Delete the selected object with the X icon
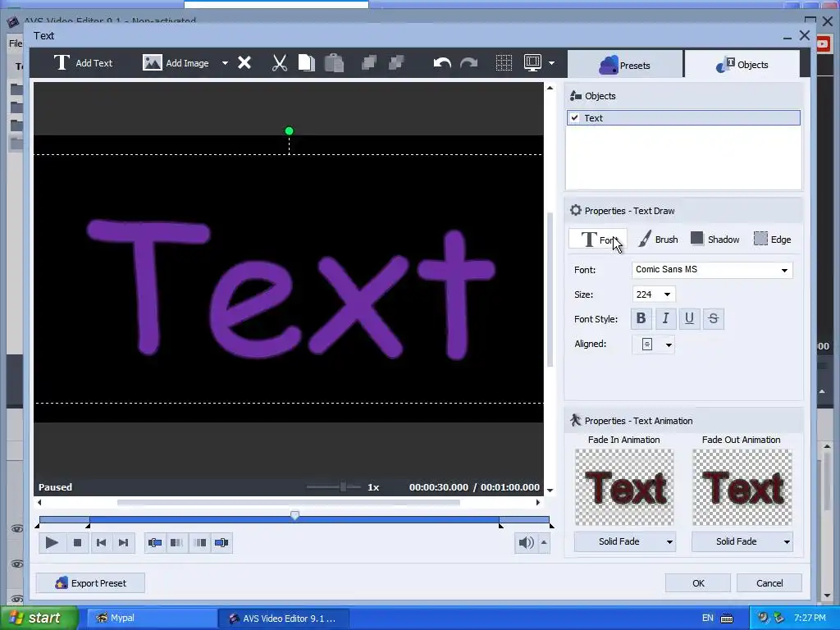The width and height of the screenshot is (840, 630). [244, 63]
